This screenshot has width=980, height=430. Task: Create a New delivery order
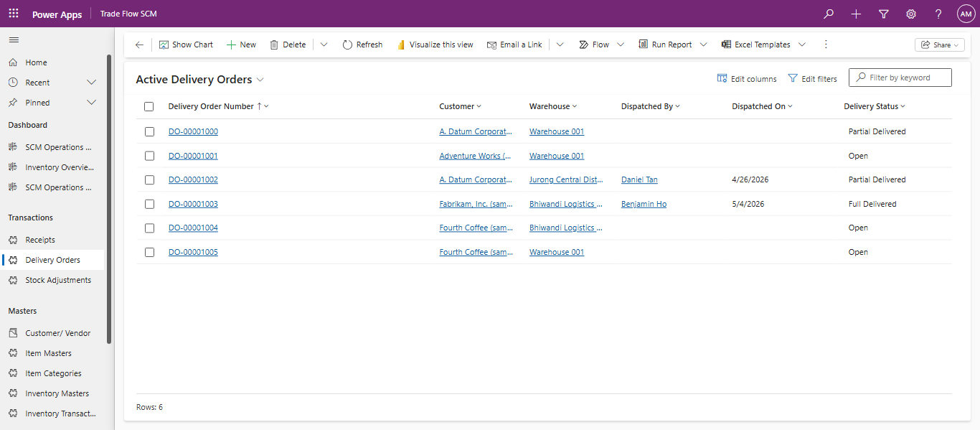pyautogui.click(x=241, y=45)
